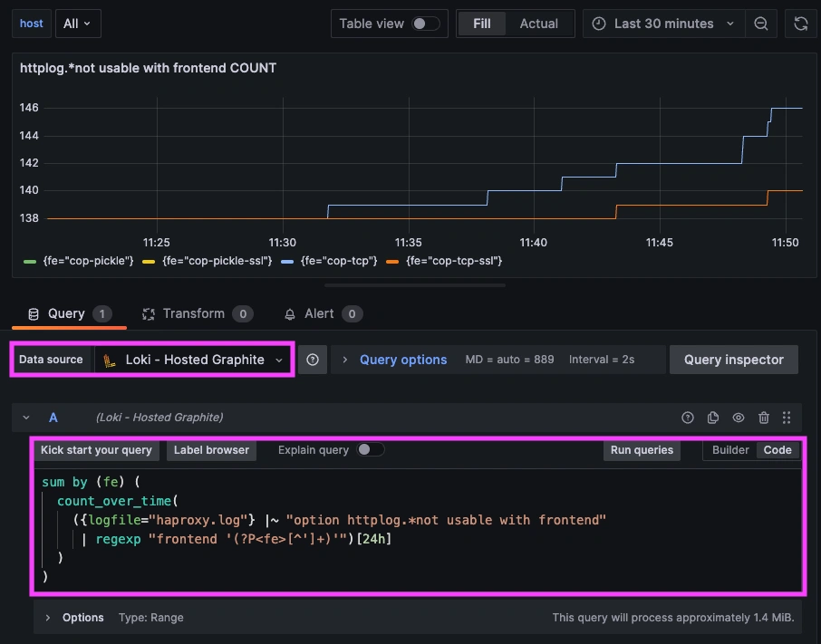
Task: Click the host variable label
Action: 32,24
